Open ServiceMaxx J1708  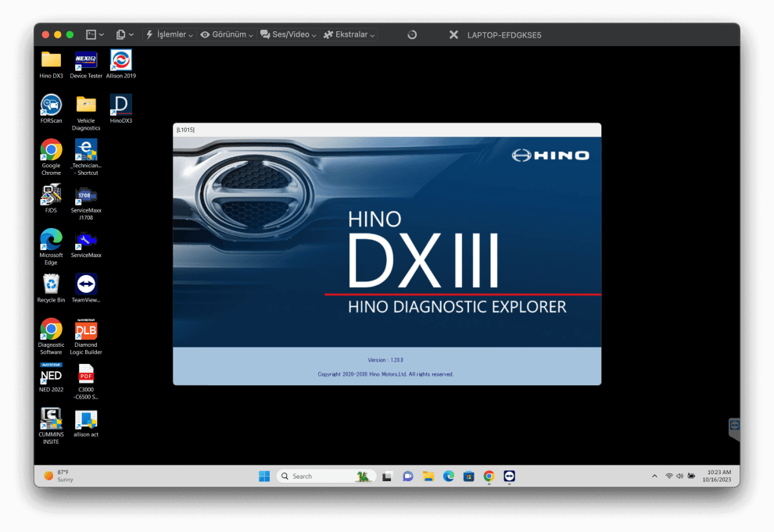pos(86,195)
